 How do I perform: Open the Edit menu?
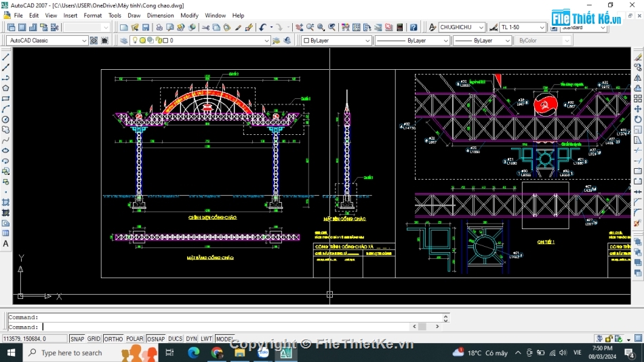[34, 16]
